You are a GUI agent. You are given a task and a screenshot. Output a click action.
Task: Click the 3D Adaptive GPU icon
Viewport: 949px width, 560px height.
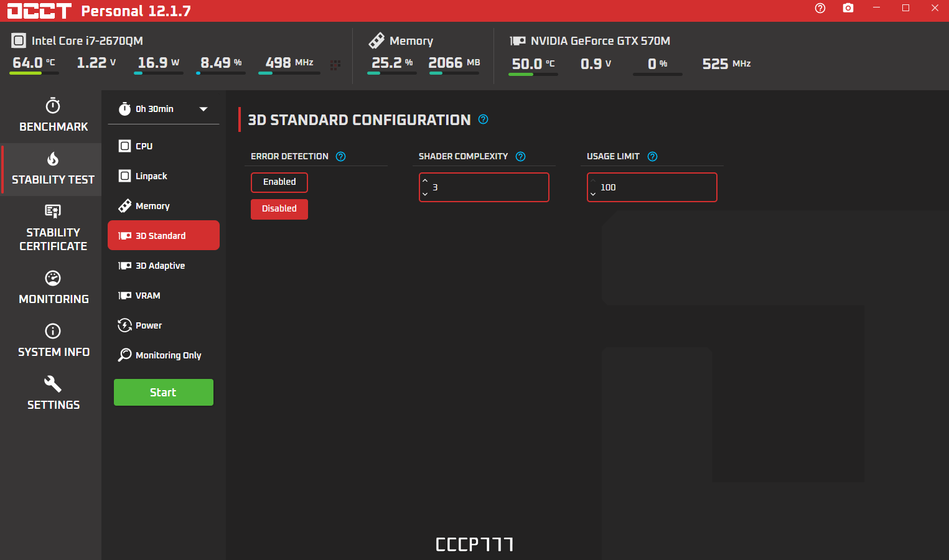pyautogui.click(x=124, y=266)
